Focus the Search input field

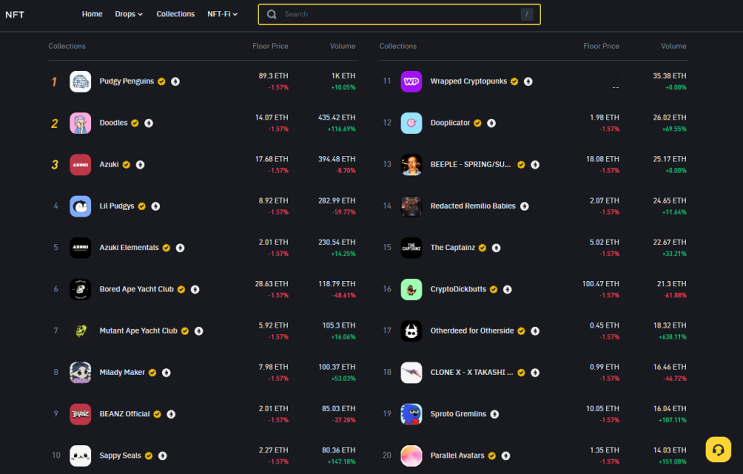click(399, 14)
